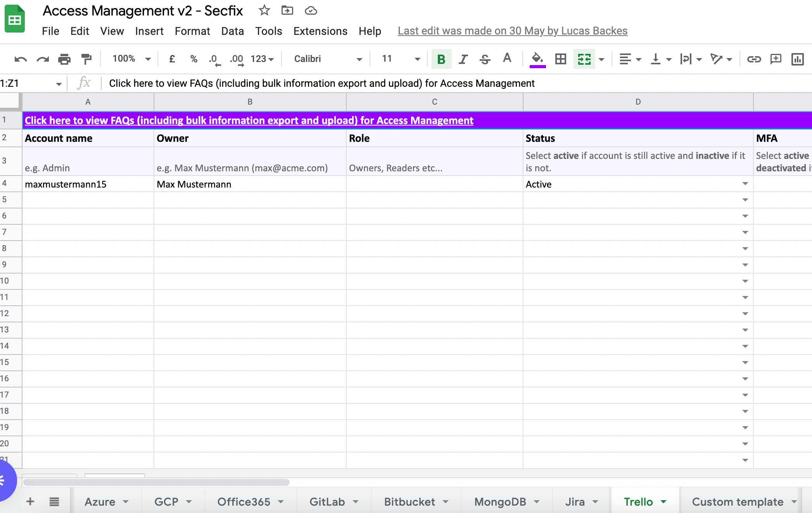The width and height of the screenshot is (812, 513).
Task: Open the Calibri font dropdown
Action: click(328, 59)
